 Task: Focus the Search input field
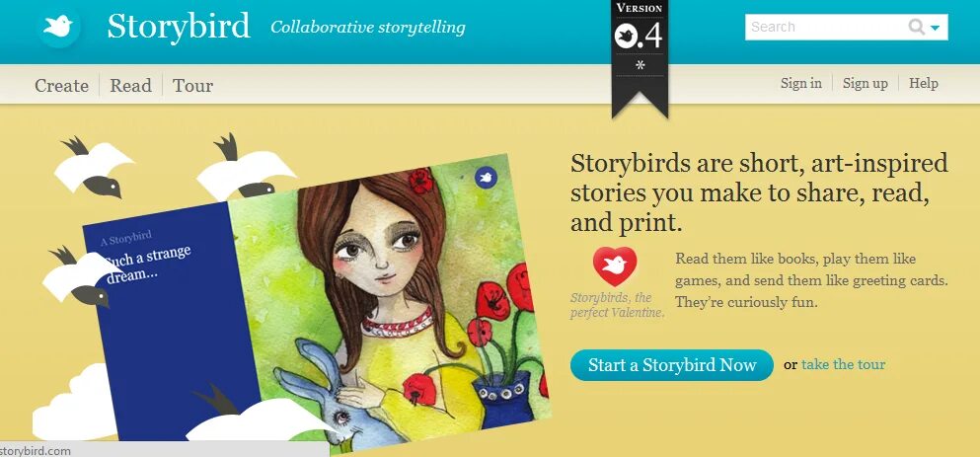click(825, 27)
